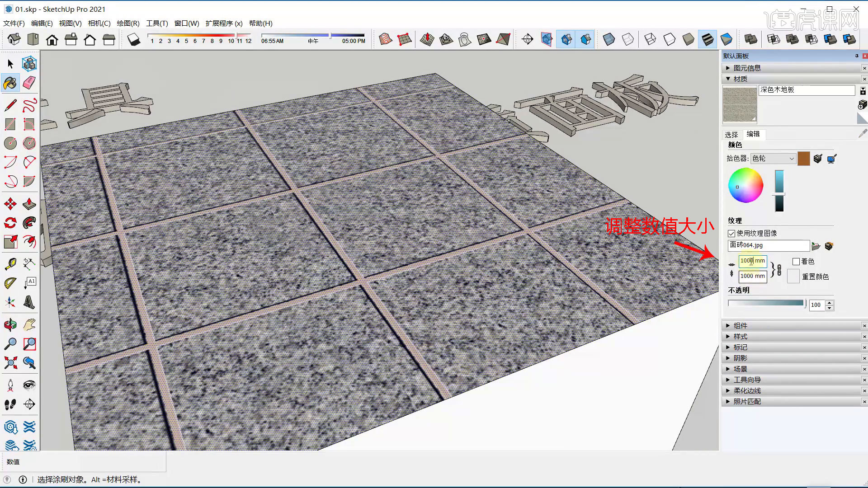
Task: Pick the Tape Measure tool
Action: [10, 264]
